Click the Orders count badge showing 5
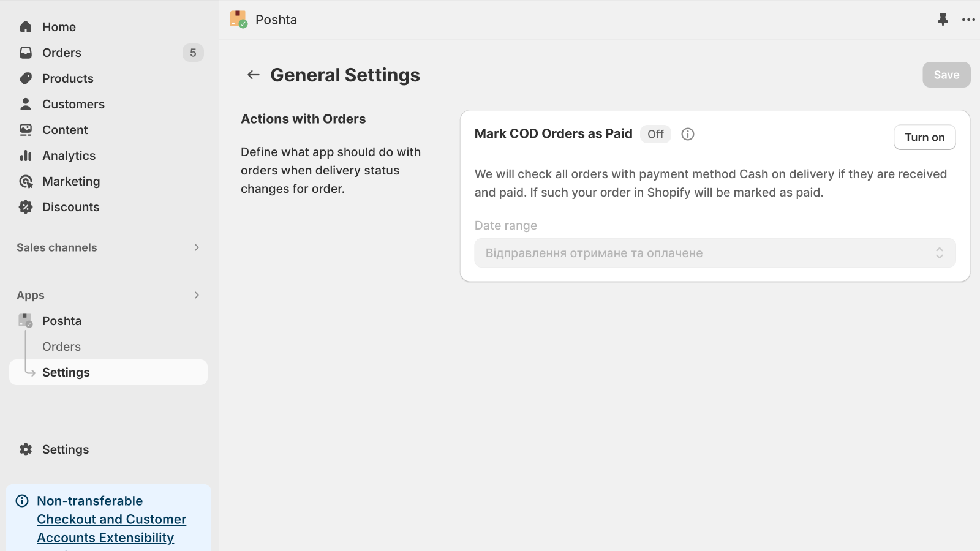 tap(193, 53)
